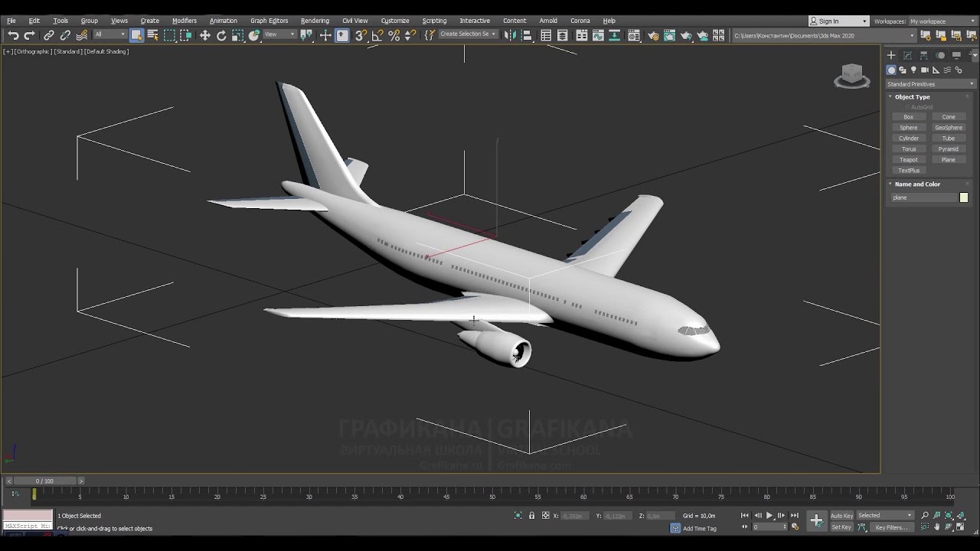Click the Redo arrow icon
This screenshot has width=980, height=551.
[29, 35]
